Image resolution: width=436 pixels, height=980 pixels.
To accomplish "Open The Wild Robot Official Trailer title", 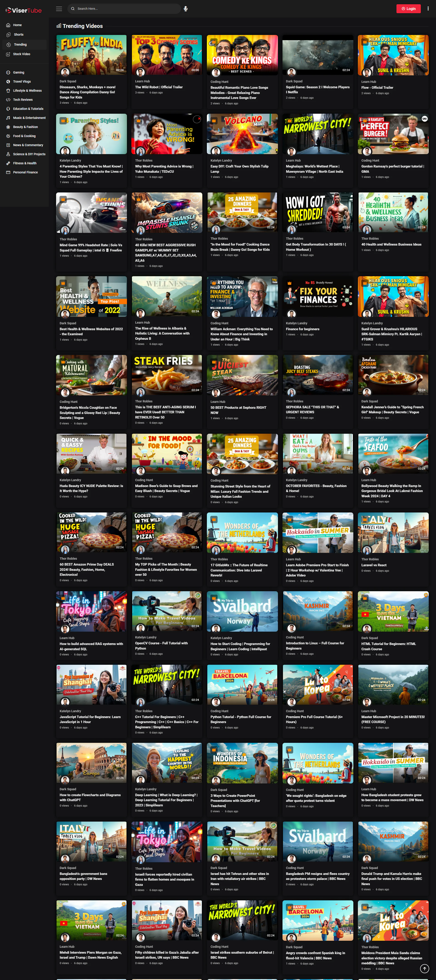I will (159, 87).
